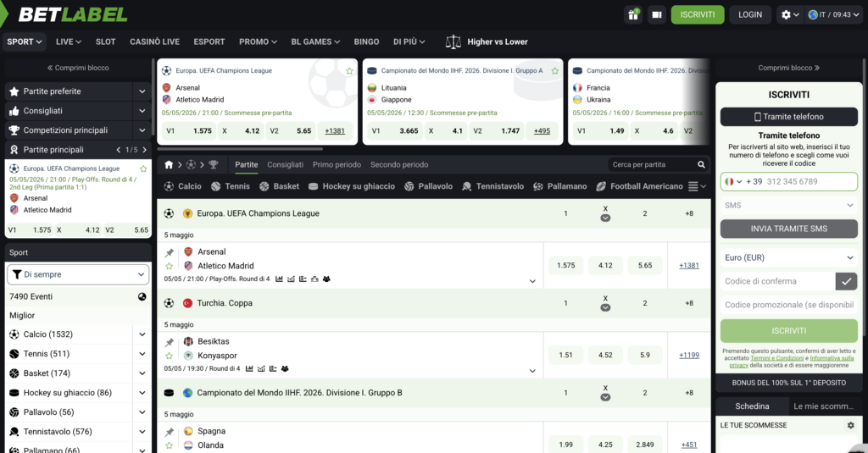Click the Higher vs Lower scales icon
This screenshot has height=453, width=868.
(x=453, y=42)
